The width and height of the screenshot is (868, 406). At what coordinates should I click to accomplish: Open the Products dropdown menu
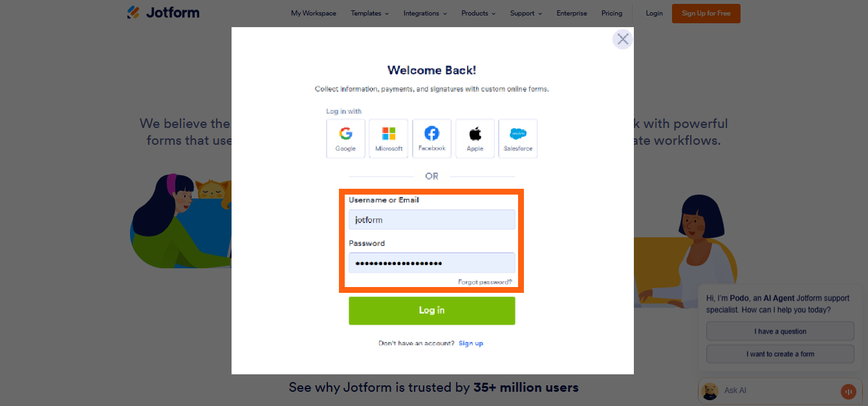point(478,13)
